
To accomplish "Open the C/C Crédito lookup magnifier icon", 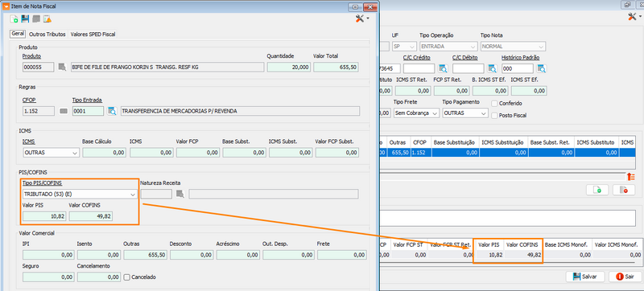I will (443, 68).
